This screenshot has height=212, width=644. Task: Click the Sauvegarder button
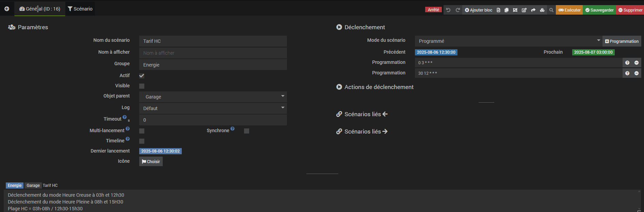(x=599, y=10)
